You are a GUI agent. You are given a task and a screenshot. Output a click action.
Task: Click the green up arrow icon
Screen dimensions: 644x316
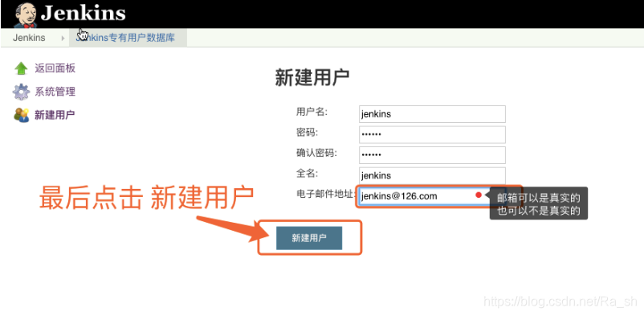(x=21, y=68)
